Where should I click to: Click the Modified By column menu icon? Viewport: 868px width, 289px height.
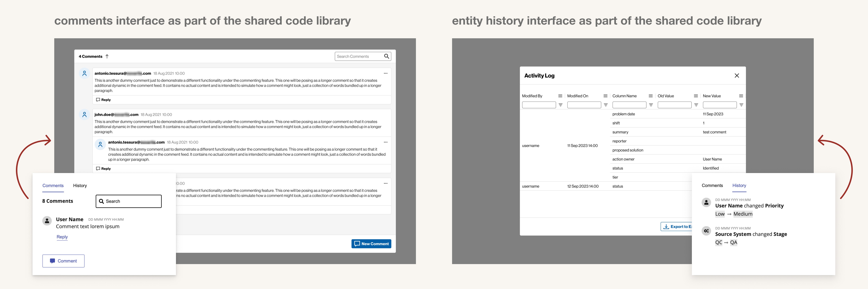pyautogui.click(x=560, y=96)
